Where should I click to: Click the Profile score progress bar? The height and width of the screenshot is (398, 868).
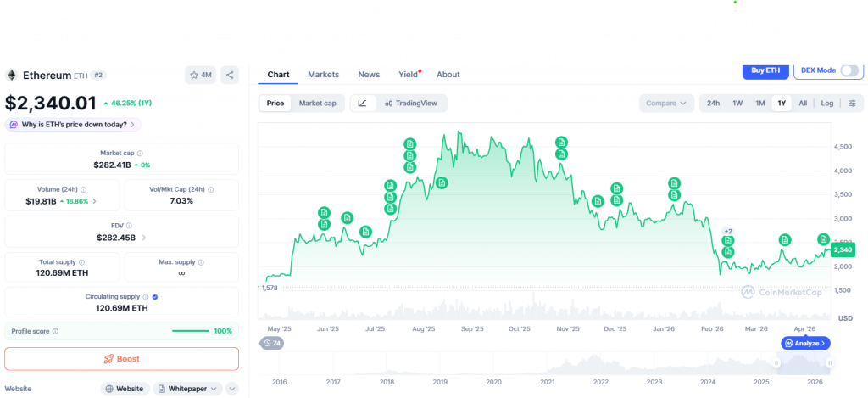pos(191,331)
